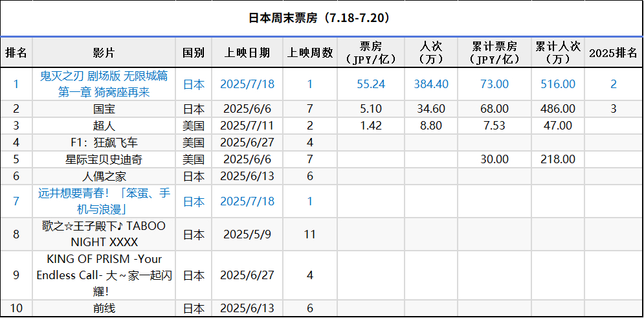Click the 2025 rank cell showing 3
644x318 pixels.
(613, 109)
